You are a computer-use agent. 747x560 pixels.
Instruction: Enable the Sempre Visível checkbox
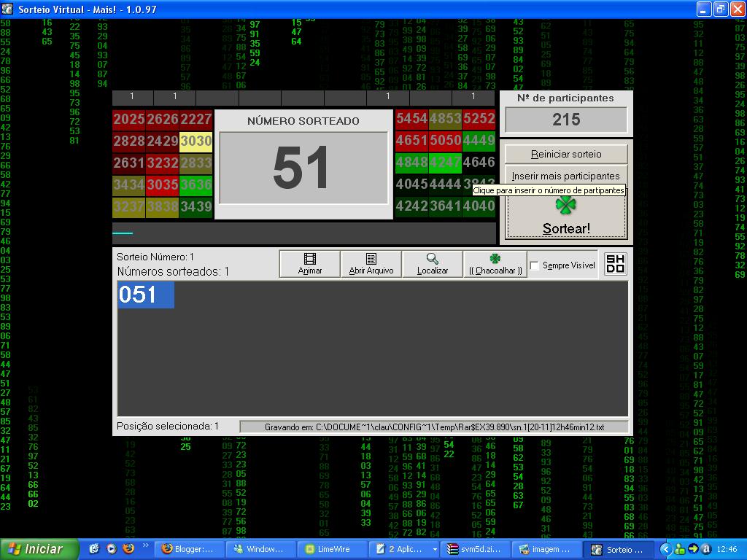point(535,265)
